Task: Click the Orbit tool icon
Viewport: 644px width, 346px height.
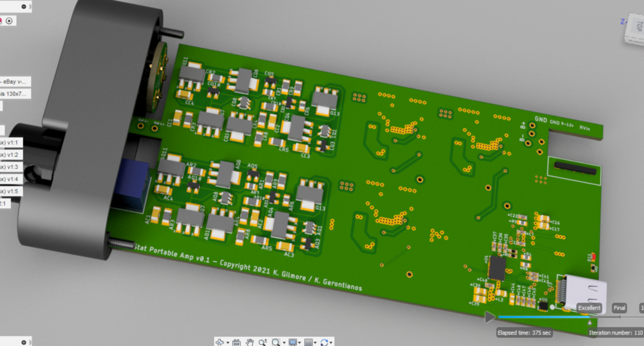Action: 220,342
